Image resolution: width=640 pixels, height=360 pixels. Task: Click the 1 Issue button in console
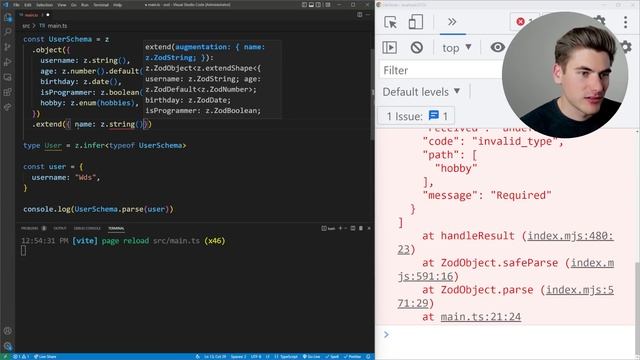[x=417, y=116]
